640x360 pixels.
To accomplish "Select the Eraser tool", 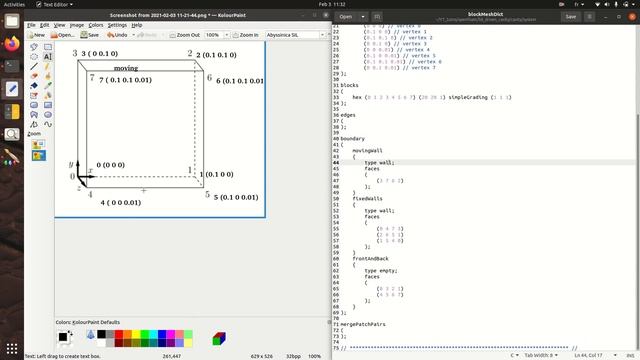I will [x=34, y=76].
